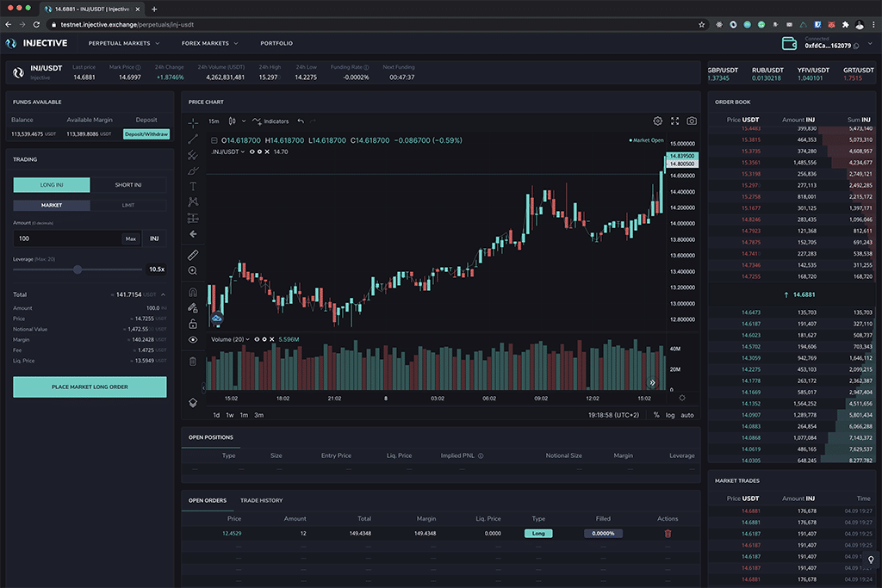Toggle log scale on chart
Screen dimensions: 882x588
[x=670, y=415]
